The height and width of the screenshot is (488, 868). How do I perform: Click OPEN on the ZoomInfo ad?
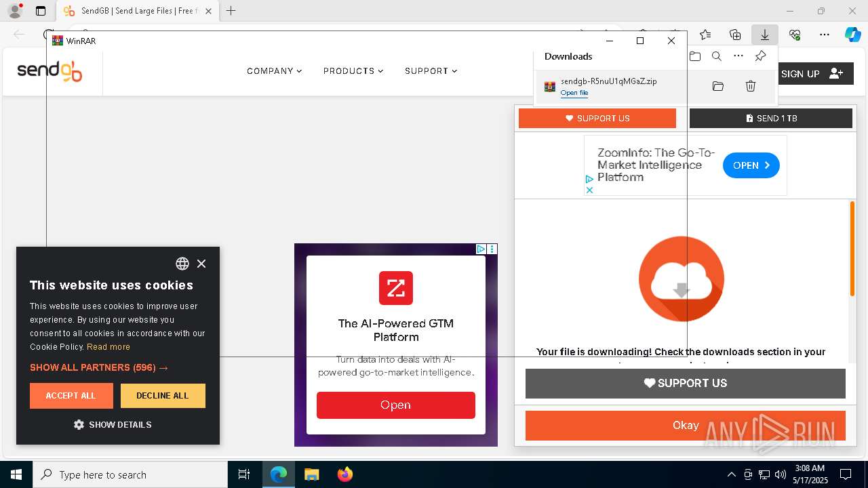[x=751, y=165]
